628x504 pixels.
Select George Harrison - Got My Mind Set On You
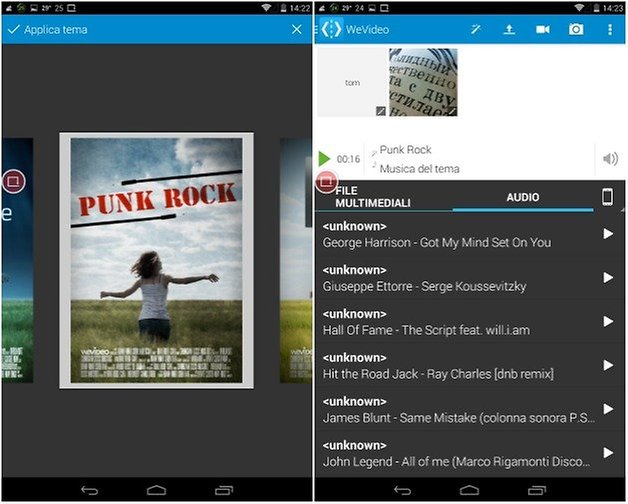click(457, 234)
